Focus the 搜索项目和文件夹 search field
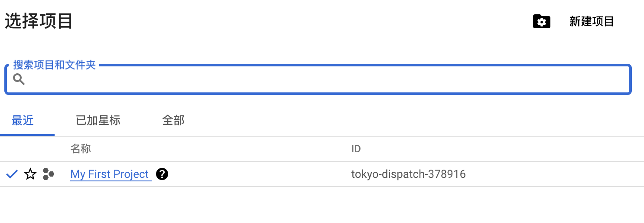This screenshot has height=223, width=644. click(325, 80)
